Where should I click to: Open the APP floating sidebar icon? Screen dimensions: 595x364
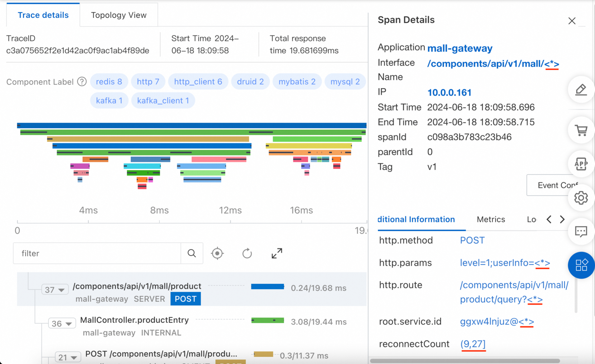coord(581,164)
